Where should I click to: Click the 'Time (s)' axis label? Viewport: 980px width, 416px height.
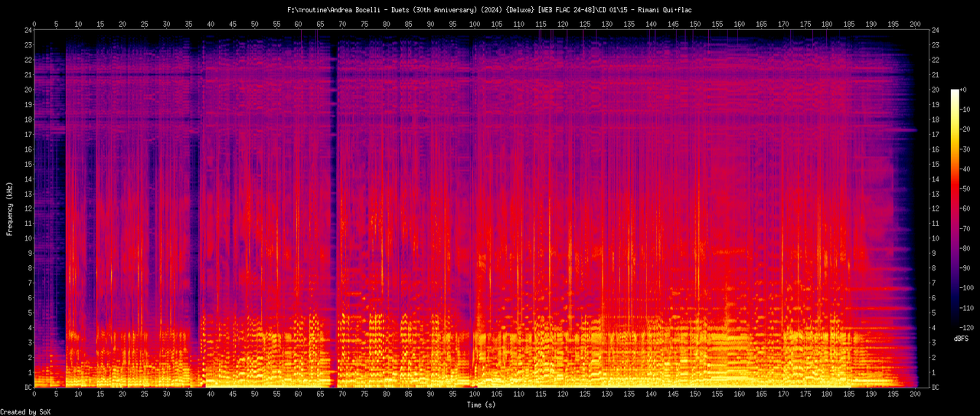(482, 404)
